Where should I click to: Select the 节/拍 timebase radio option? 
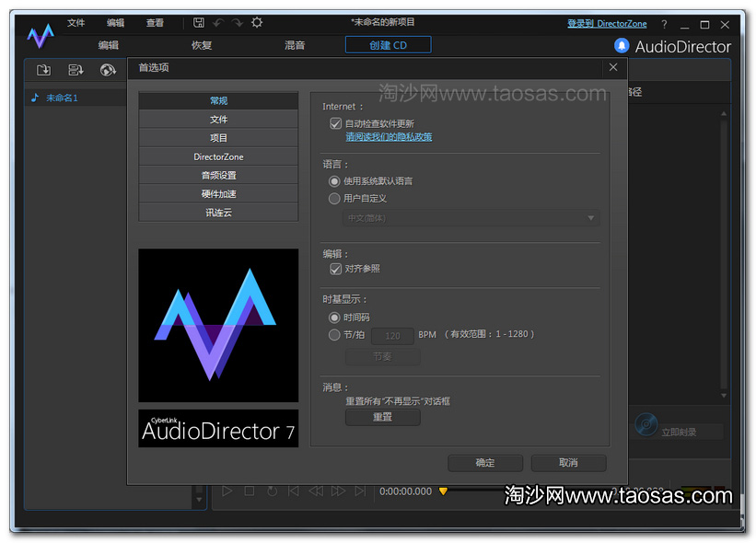coord(334,335)
